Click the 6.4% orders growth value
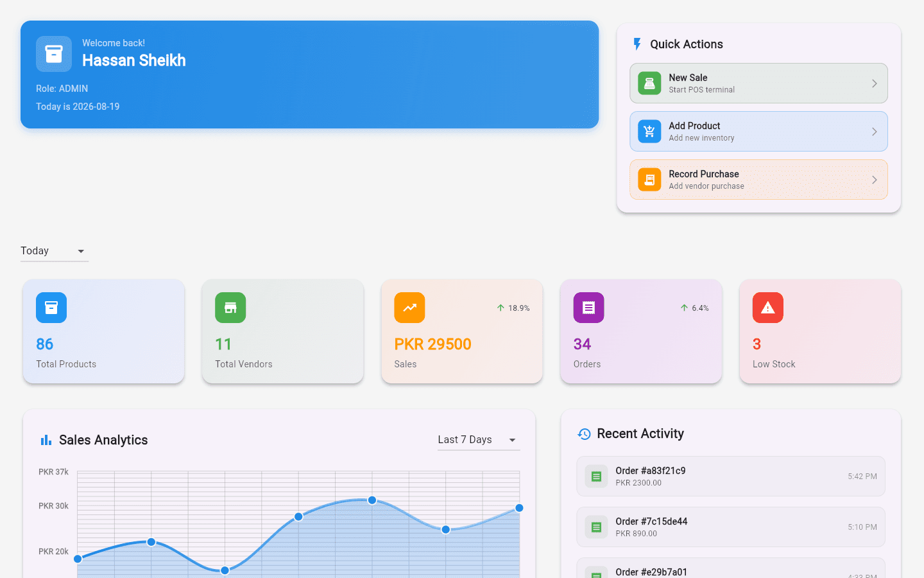 click(700, 308)
